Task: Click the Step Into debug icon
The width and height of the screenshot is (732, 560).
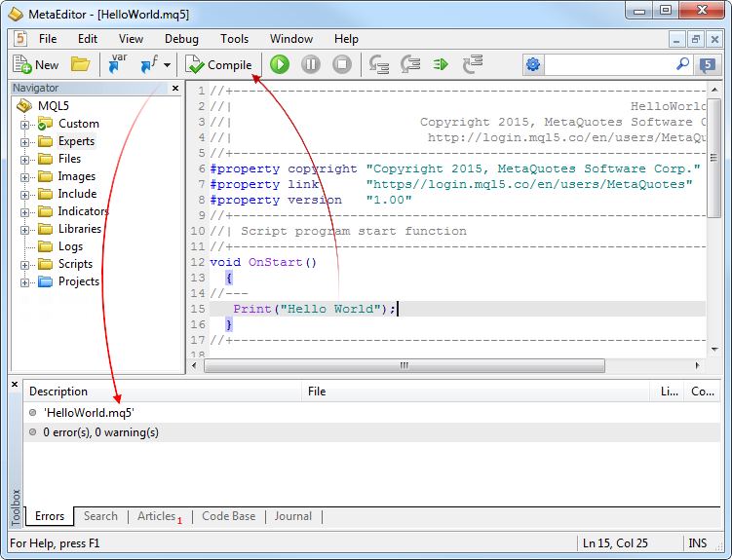Action: coord(379,64)
